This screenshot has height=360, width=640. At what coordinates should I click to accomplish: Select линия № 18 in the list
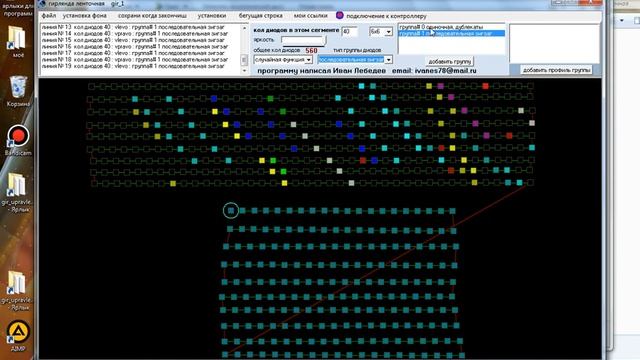(x=135, y=60)
